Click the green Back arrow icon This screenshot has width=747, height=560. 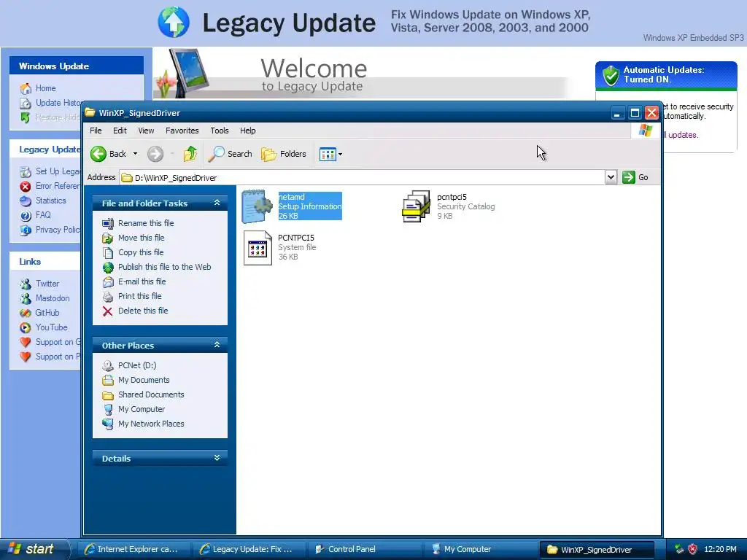tap(98, 154)
